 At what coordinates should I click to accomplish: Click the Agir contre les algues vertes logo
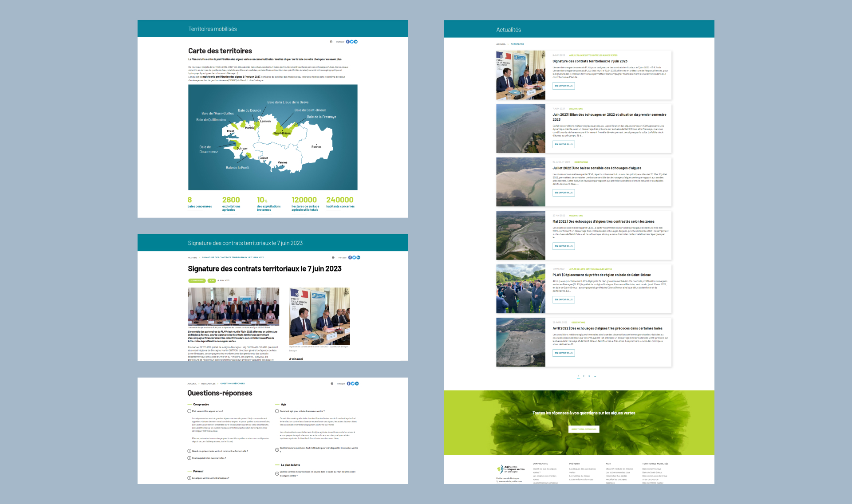click(x=511, y=469)
